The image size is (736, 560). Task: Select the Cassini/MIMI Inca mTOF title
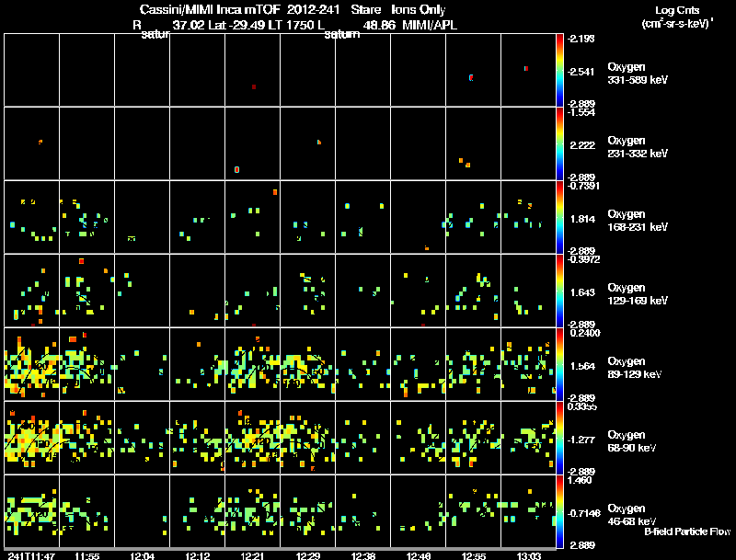210,9
